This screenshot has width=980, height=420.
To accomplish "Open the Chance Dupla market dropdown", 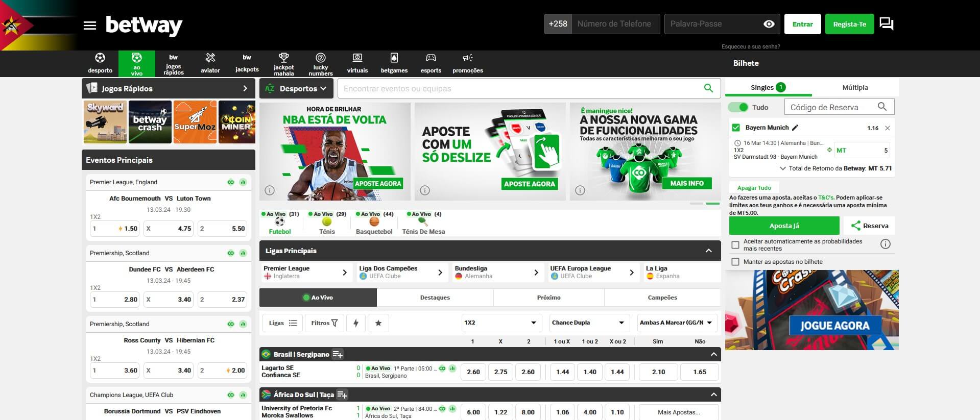I will [588, 323].
